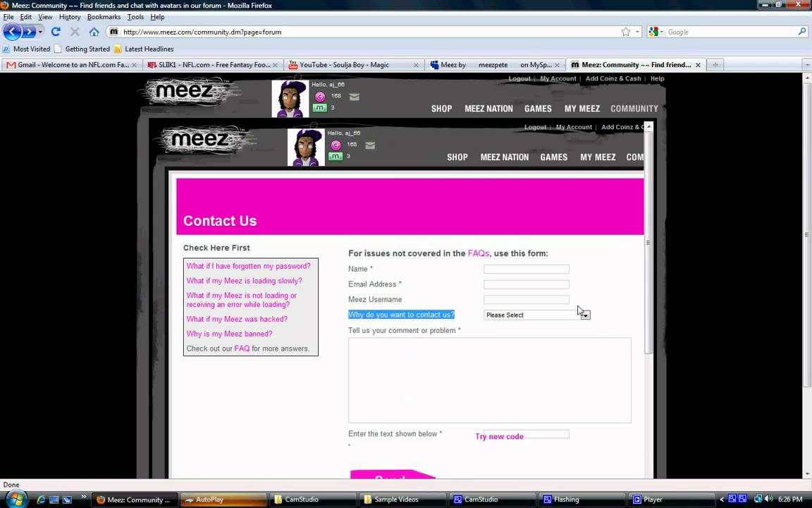Click the outer green Cash icon
The width and height of the screenshot is (812, 508).
tap(319, 108)
